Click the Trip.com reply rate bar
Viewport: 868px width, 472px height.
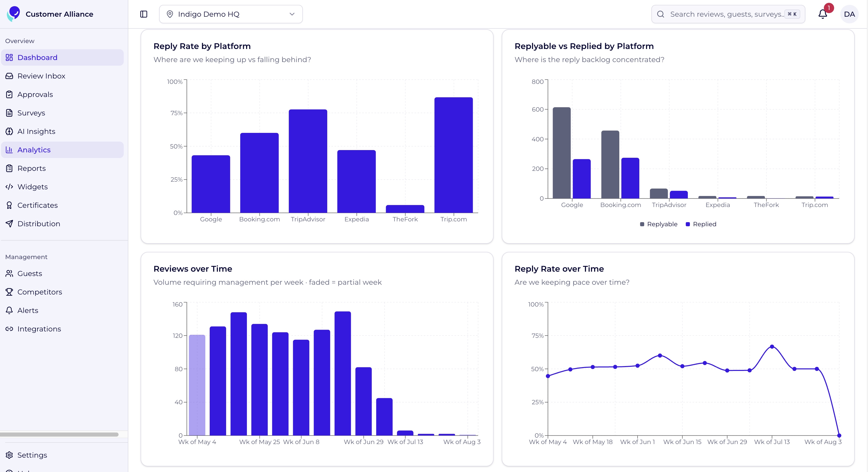(x=454, y=155)
